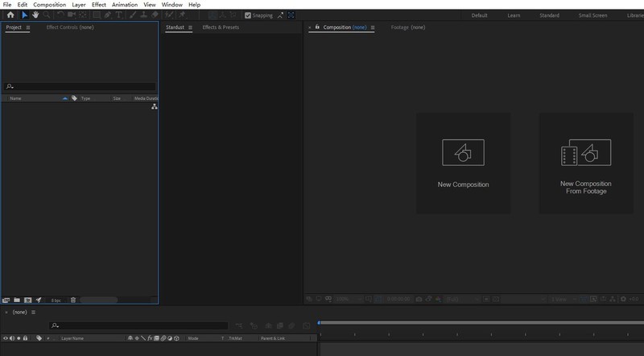
Task: Switch to the Learn workspace
Action: pos(513,15)
